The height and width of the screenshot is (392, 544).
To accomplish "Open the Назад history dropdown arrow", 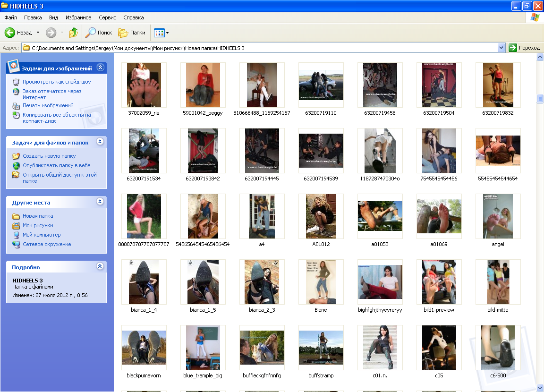I will 38,33.
